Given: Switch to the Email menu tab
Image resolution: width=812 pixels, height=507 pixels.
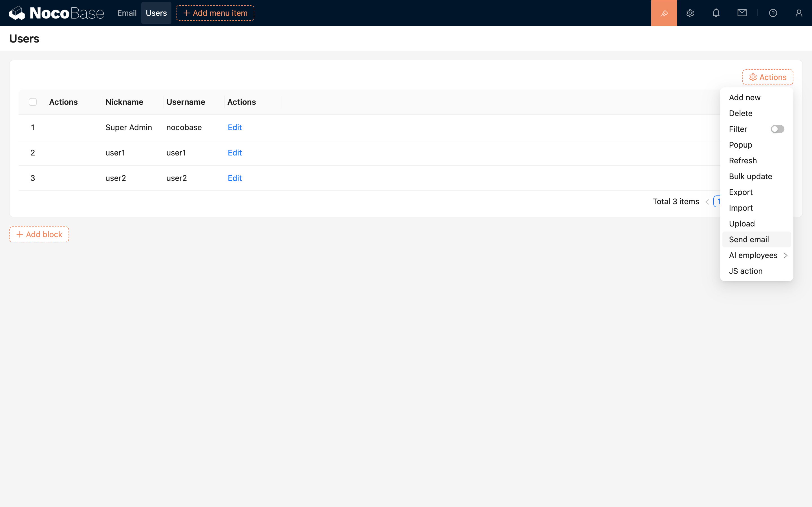Looking at the screenshot, I should click(127, 13).
